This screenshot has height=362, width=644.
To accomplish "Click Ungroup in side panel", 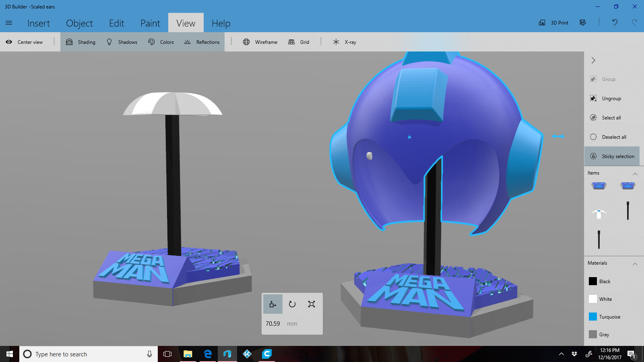I will coord(606,99).
